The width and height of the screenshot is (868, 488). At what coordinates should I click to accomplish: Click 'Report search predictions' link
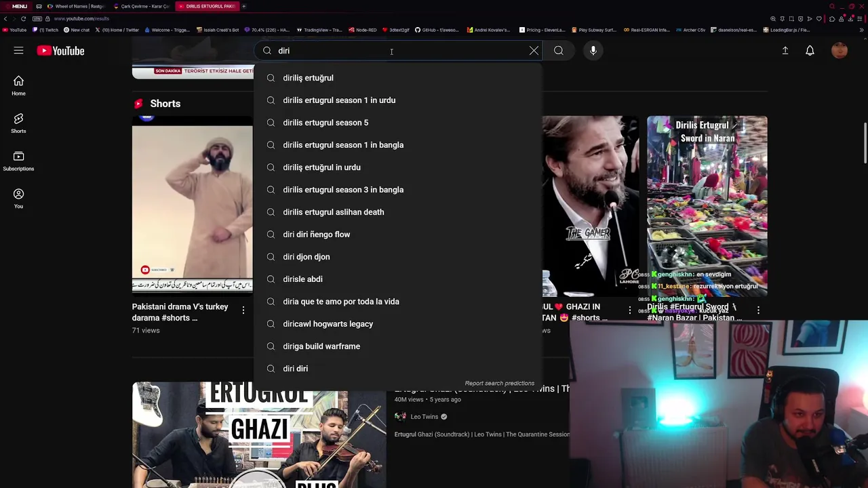pos(500,384)
